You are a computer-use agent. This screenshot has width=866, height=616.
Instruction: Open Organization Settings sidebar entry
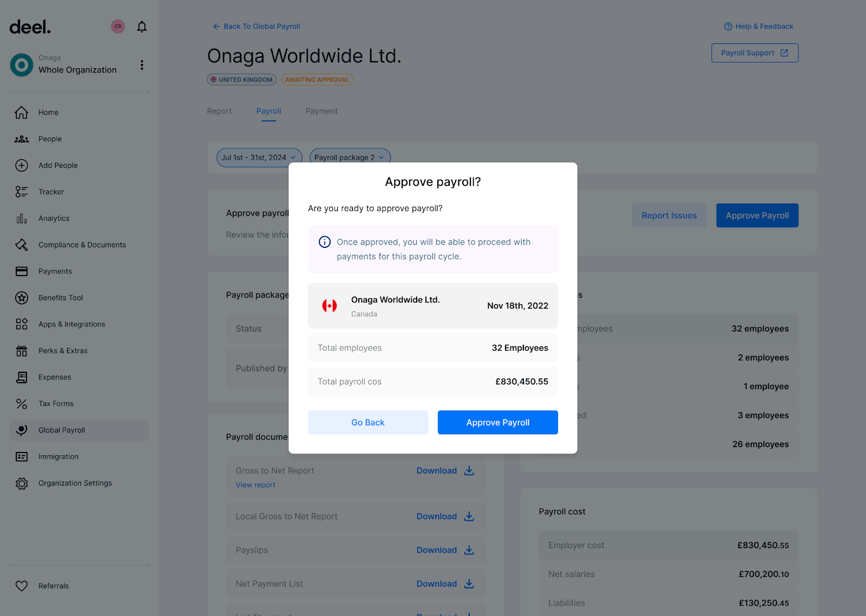(79, 483)
